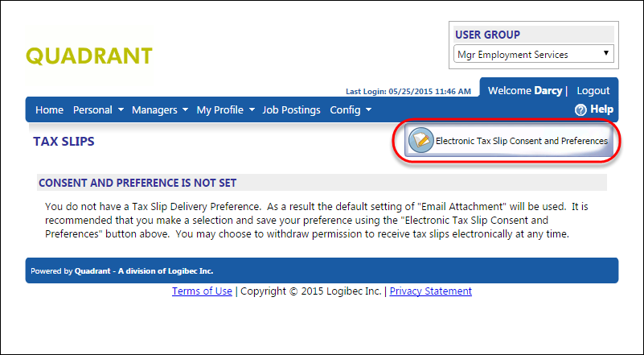Open the Privacy Statement link
The width and height of the screenshot is (644, 355).
(x=431, y=291)
